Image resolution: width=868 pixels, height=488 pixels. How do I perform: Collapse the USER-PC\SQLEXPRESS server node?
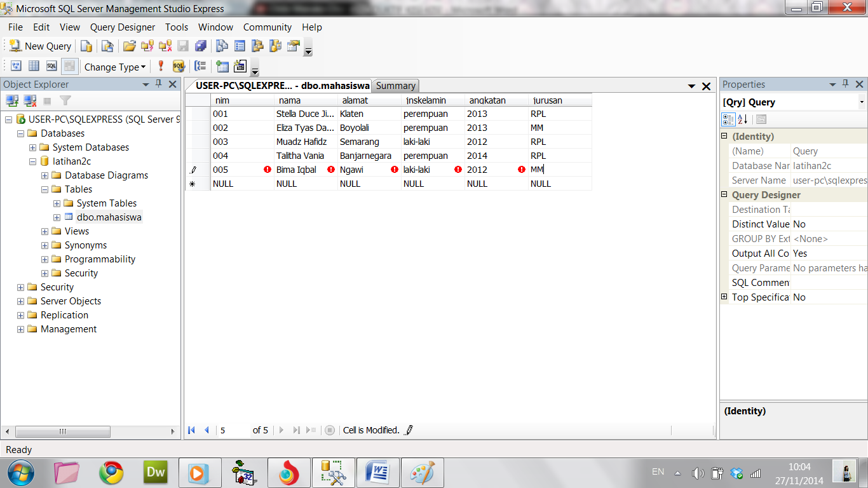[x=8, y=119]
